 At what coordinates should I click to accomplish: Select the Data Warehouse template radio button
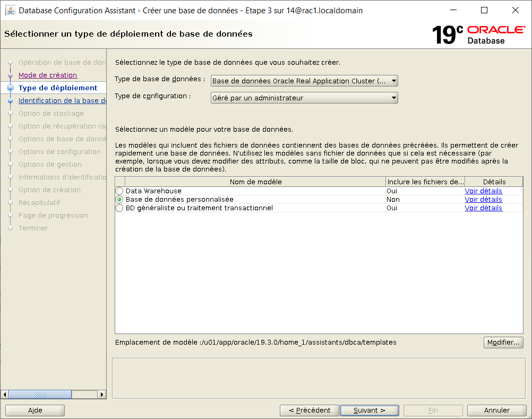pos(119,191)
